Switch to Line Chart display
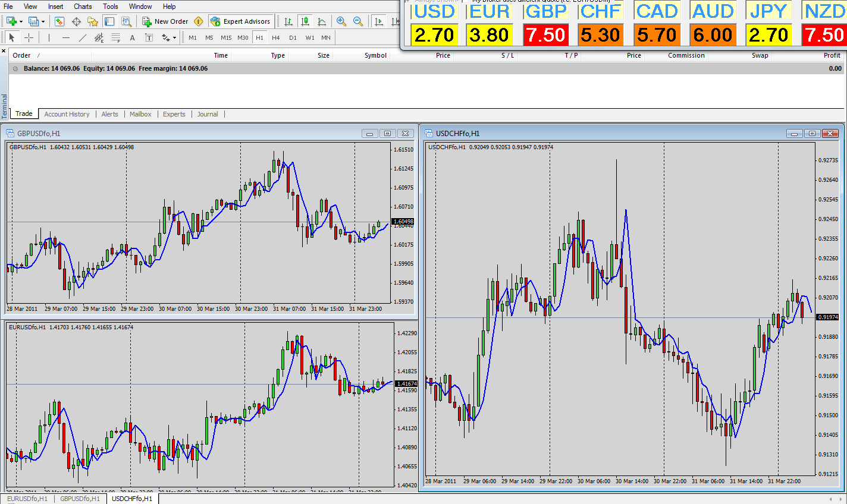The width and height of the screenshot is (847, 504). (322, 21)
